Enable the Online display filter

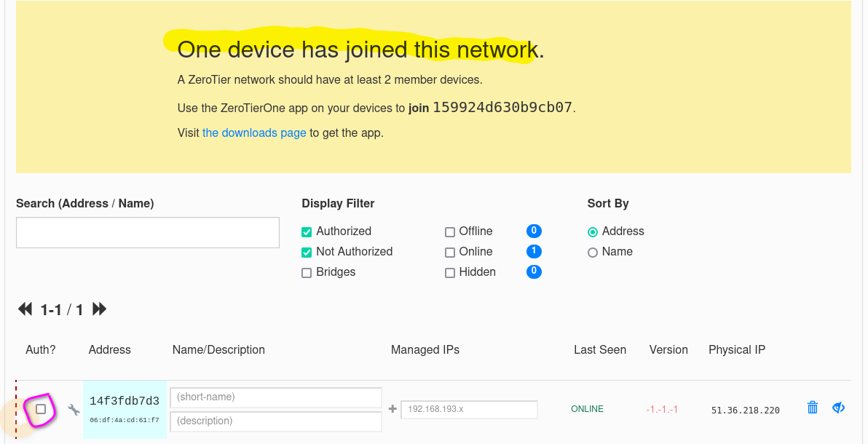(449, 253)
